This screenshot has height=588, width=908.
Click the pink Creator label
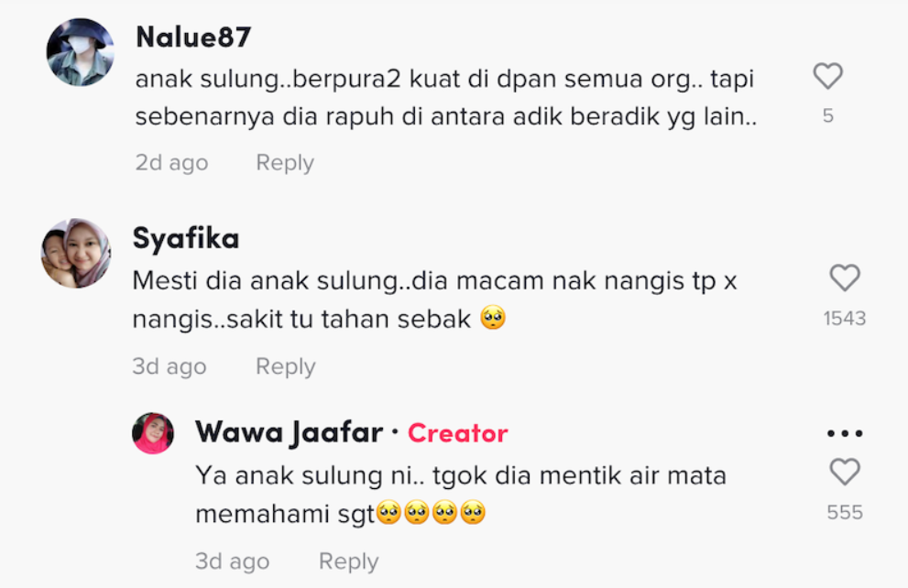pyautogui.click(x=457, y=433)
